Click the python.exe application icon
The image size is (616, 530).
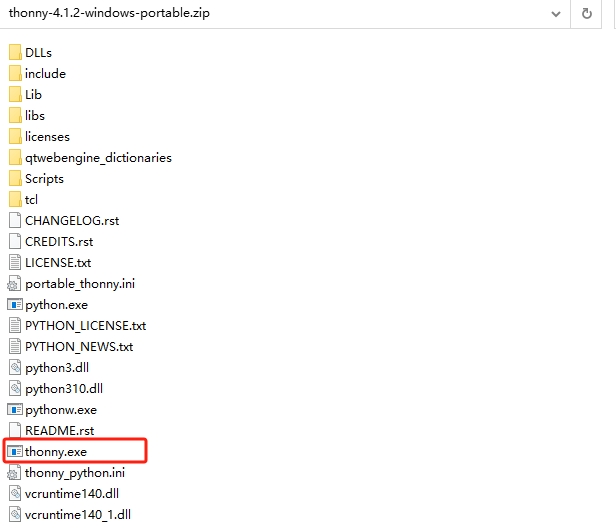[x=15, y=304]
